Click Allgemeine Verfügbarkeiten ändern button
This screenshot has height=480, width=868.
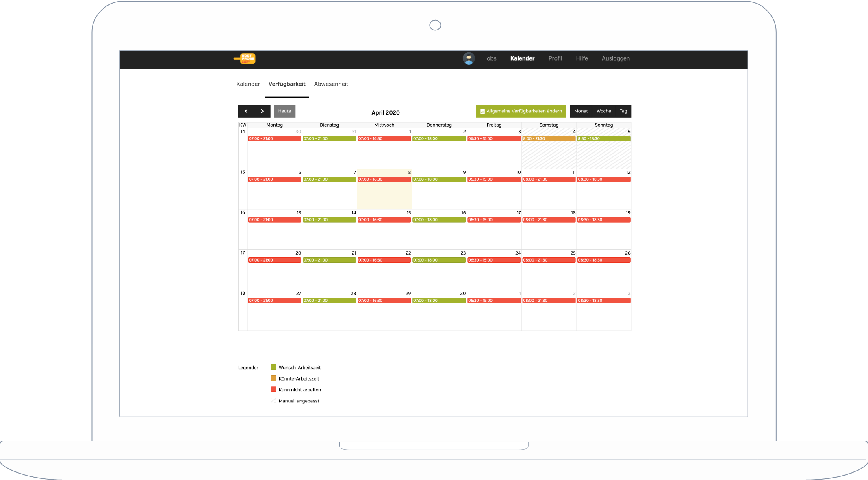tap(521, 111)
